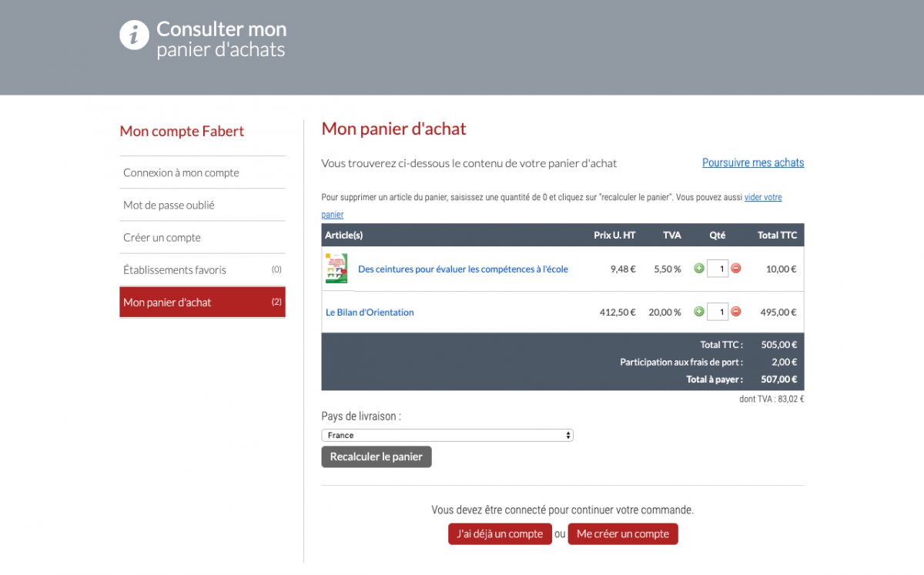Open Des ceintures book cover thumbnail

point(336,269)
